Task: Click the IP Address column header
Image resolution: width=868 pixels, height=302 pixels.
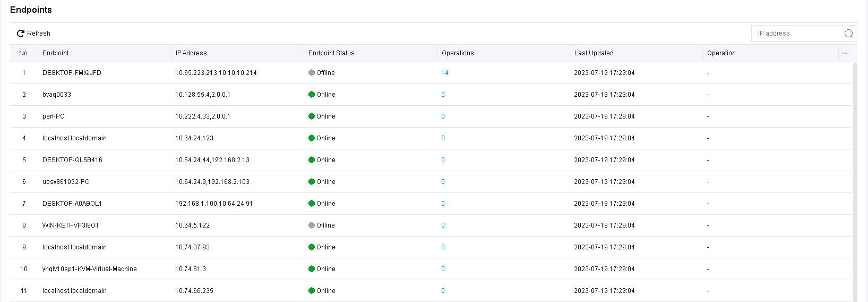Action: click(191, 53)
